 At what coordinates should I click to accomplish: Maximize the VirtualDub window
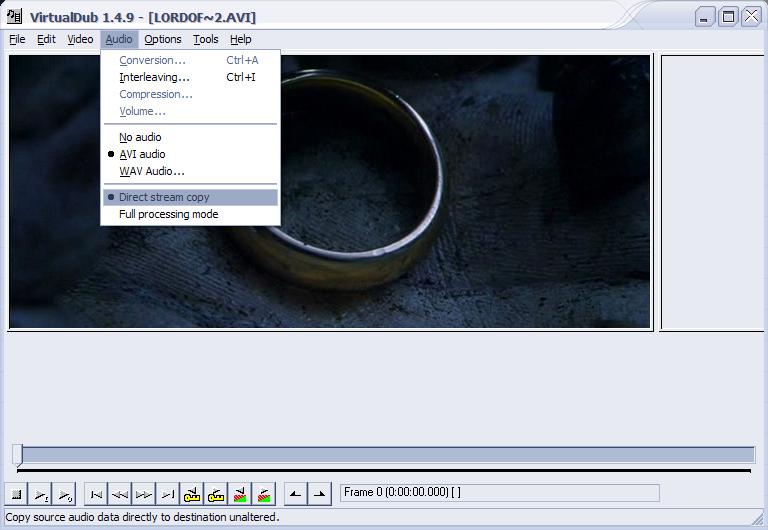(x=728, y=17)
